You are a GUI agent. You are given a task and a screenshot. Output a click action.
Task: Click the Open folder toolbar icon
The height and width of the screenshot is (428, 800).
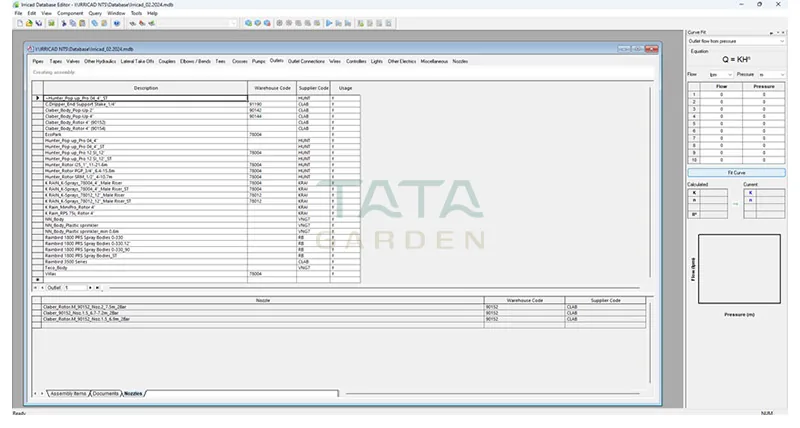coord(29,23)
